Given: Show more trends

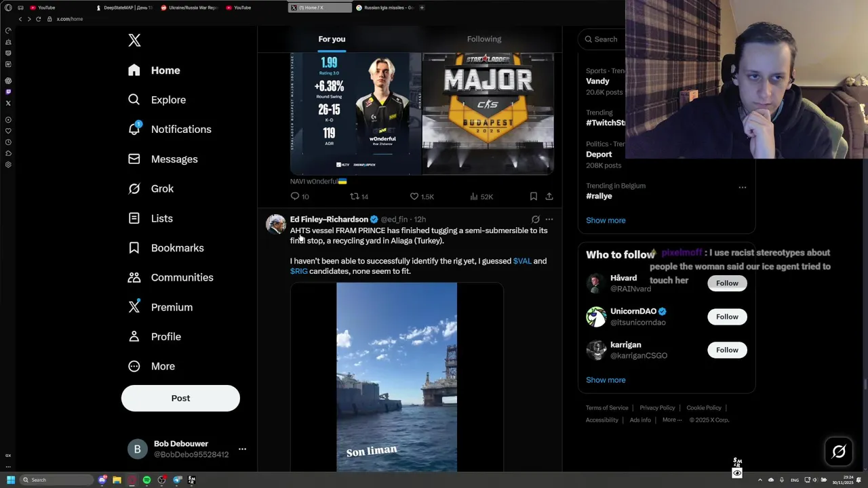Looking at the screenshot, I should (x=606, y=220).
